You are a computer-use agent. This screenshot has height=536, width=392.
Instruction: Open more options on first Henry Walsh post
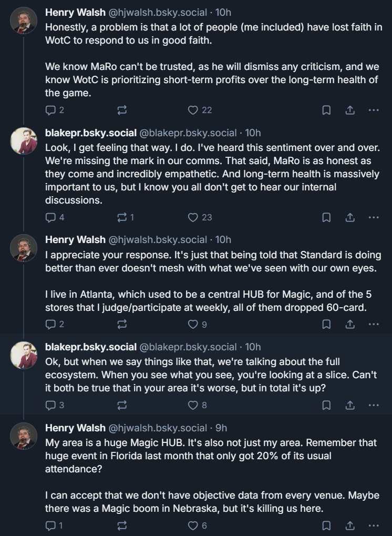pos(373,110)
